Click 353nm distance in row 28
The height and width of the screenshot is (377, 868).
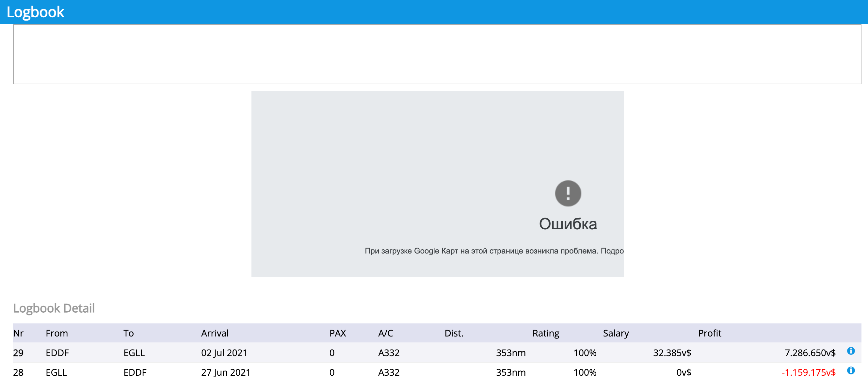tap(510, 372)
